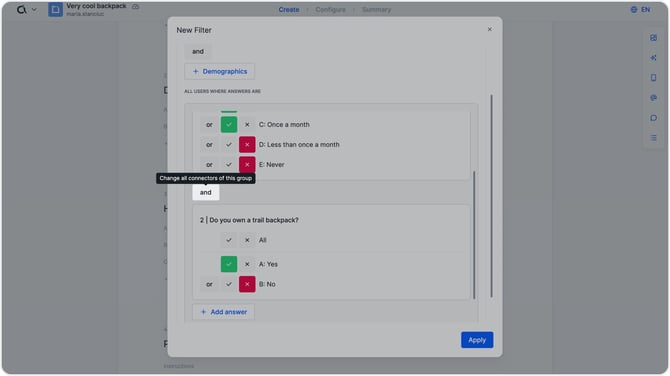The image size is (670, 376).
Task: Open the palette icon in right sidebar
Action: click(653, 98)
